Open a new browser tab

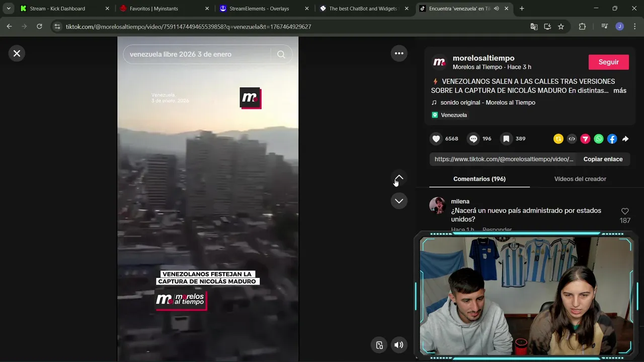click(x=522, y=9)
